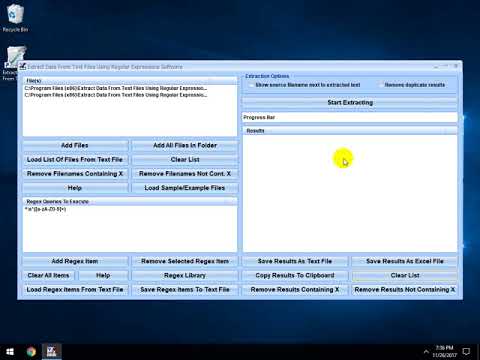Open the Regex Library

tap(185, 275)
